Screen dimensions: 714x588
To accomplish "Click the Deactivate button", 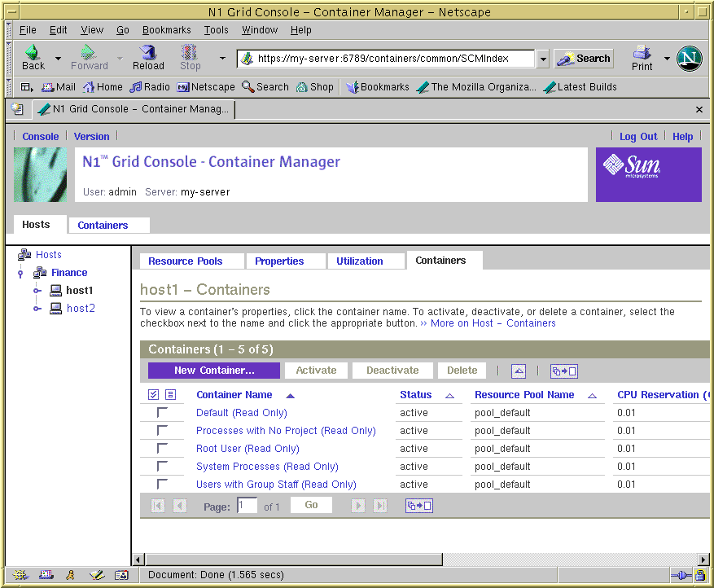I will click(392, 371).
